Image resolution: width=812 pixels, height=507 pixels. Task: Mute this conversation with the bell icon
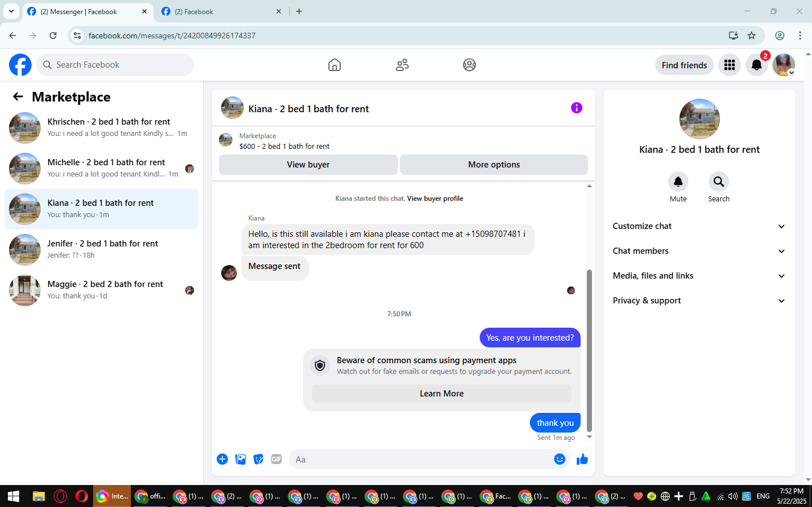coord(678,182)
